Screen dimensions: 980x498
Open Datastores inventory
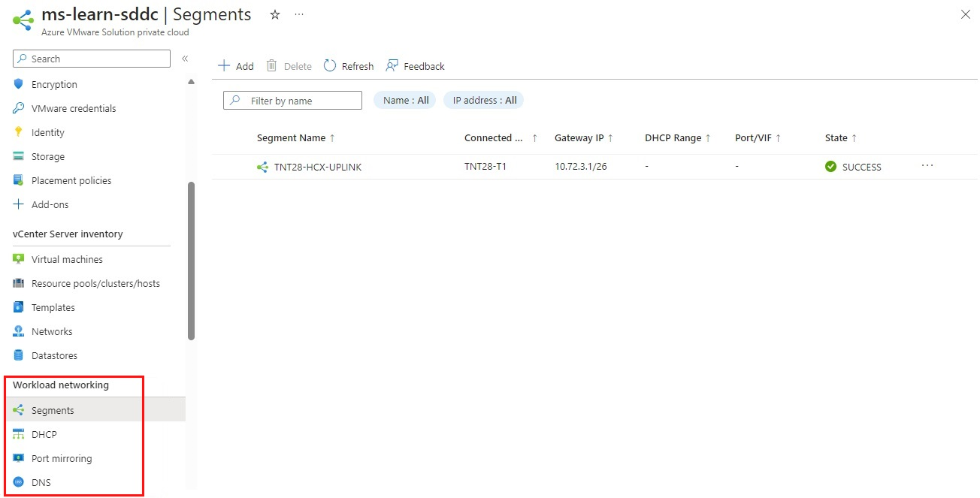[54, 355]
